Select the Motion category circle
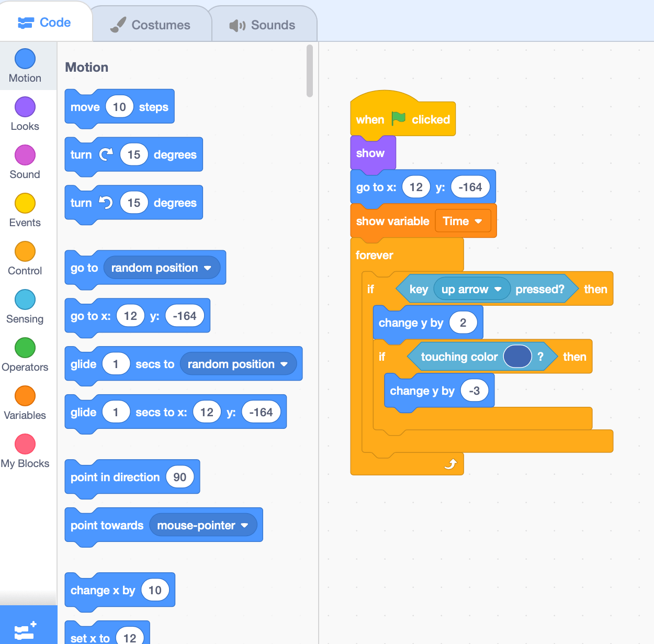 point(25,59)
